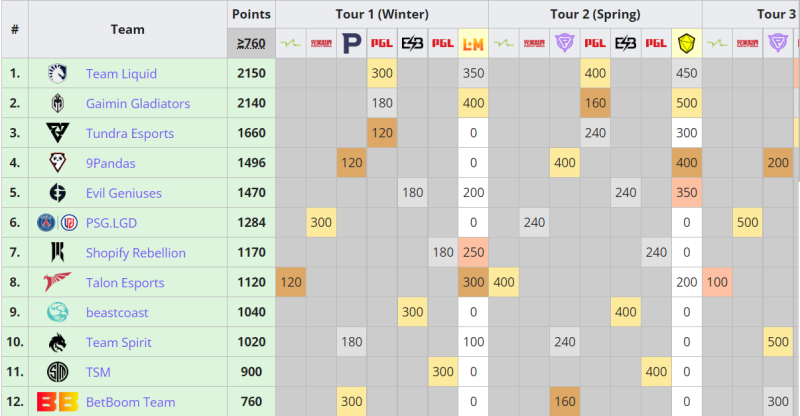This screenshot has width=800, height=416.
Task: Open the Shopify Rebellion team page link
Action: (x=135, y=253)
